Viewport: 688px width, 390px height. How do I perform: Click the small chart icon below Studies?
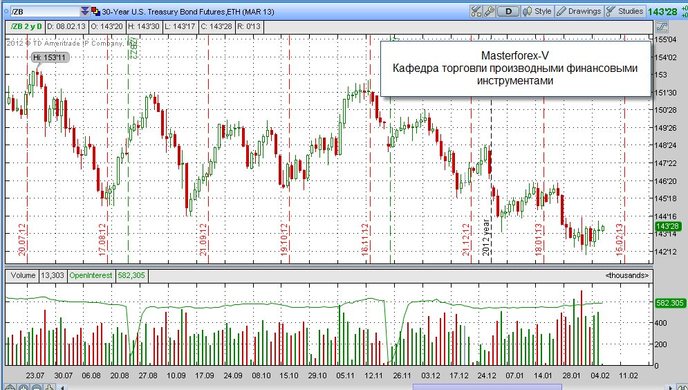[661, 27]
